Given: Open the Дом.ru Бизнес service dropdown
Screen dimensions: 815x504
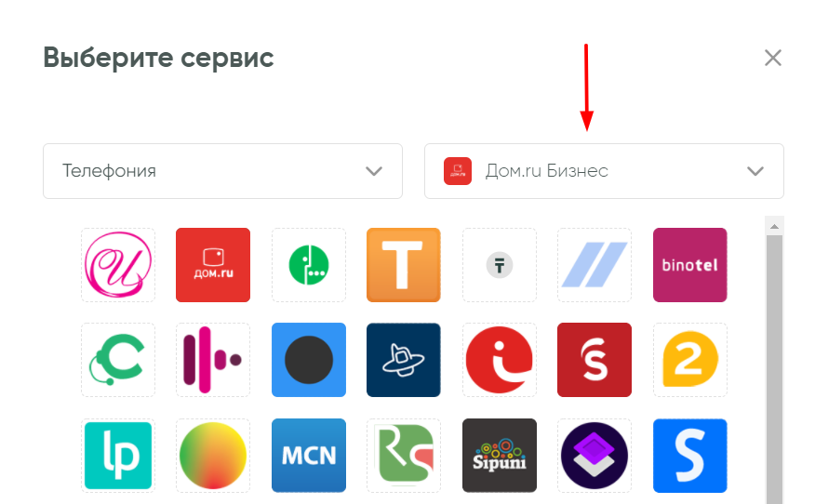Looking at the screenshot, I should tap(604, 171).
